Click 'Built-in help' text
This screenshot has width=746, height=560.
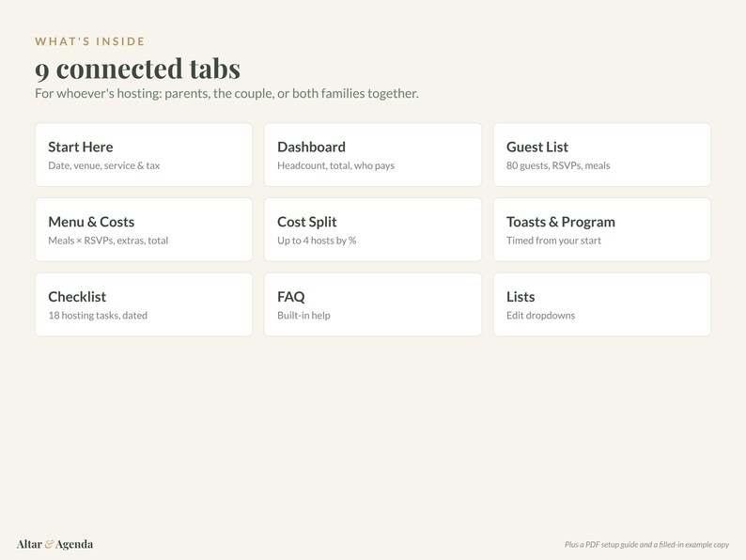[303, 315]
